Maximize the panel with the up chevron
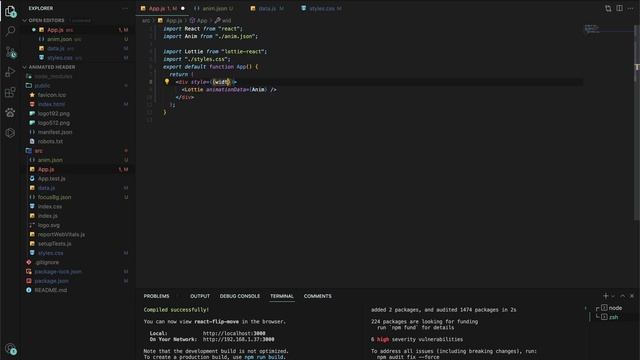640x360 pixels. pos(622,296)
